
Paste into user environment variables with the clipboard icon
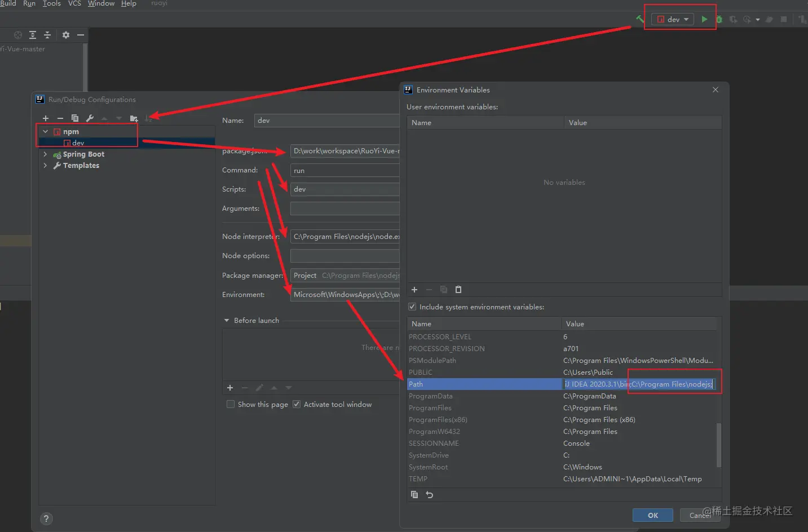point(458,290)
